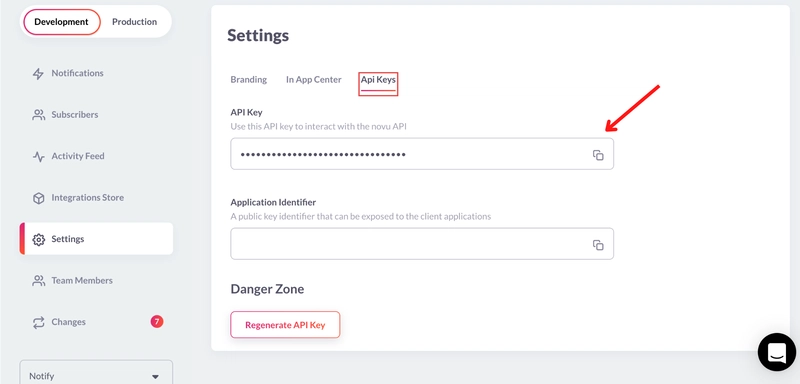Open the In App Center tab

tap(314, 80)
